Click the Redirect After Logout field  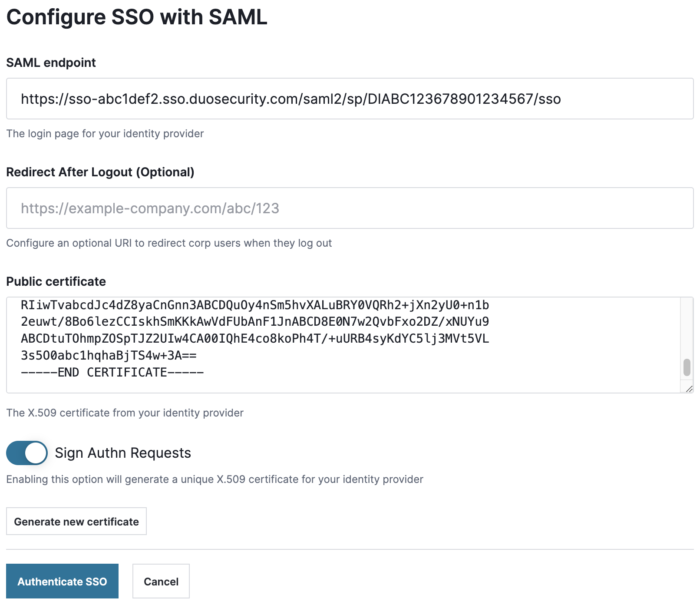[347, 208]
